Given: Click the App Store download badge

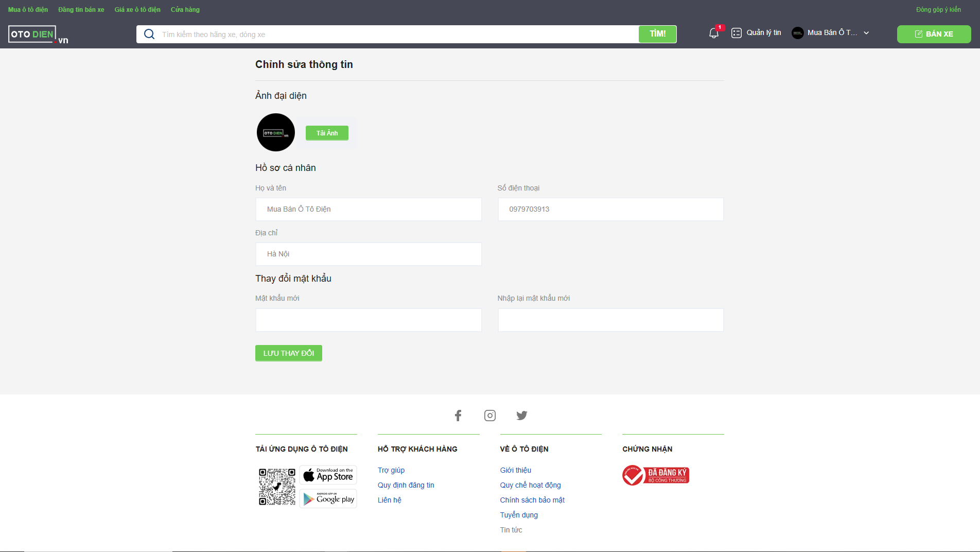Looking at the screenshot, I should click(x=328, y=475).
